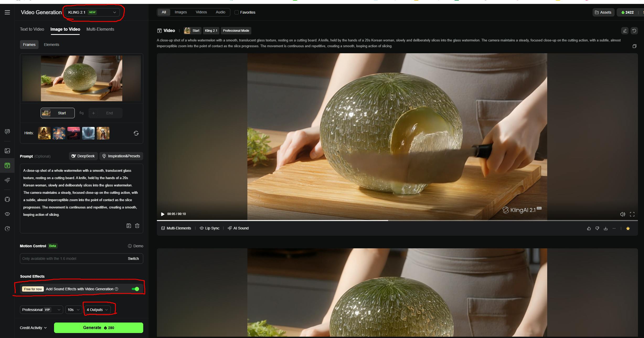Click Lip Sync under the video
This screenshot has width=644, height=338.
pyautogui.click(x=209, y=228)
